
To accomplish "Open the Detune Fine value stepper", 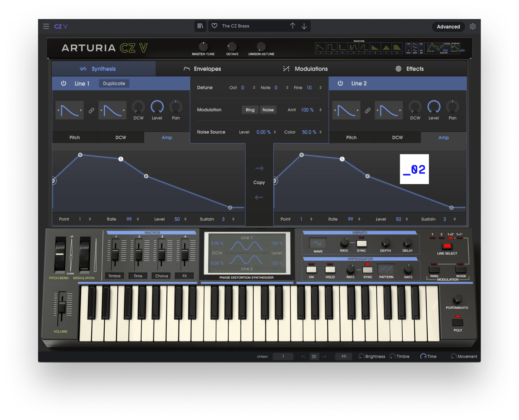I will 321,88.
